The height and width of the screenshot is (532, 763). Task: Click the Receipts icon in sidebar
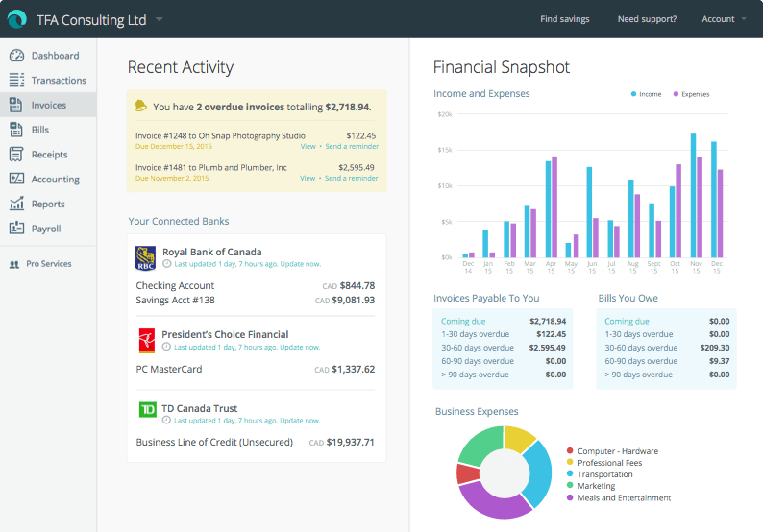pyautogui.click(x=16, y=155)
